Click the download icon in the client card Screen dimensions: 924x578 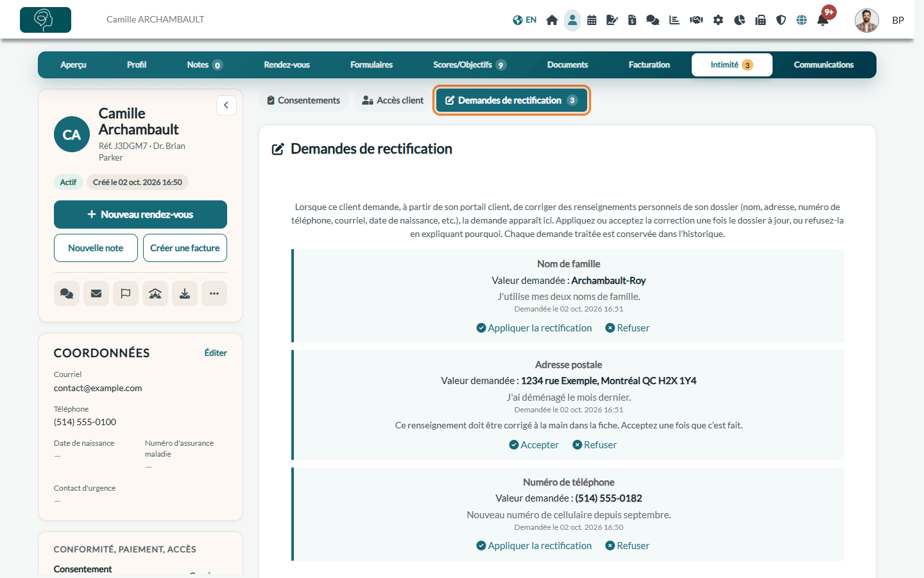185,293
